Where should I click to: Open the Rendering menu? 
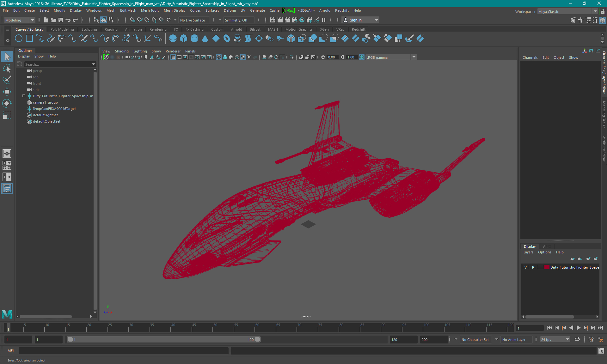click(x=158, y=29)
